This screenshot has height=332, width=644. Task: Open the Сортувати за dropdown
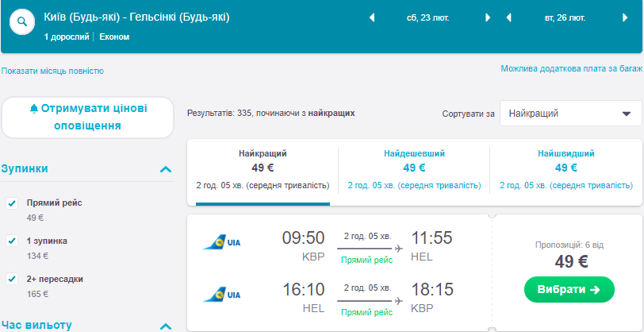(570, 114)
